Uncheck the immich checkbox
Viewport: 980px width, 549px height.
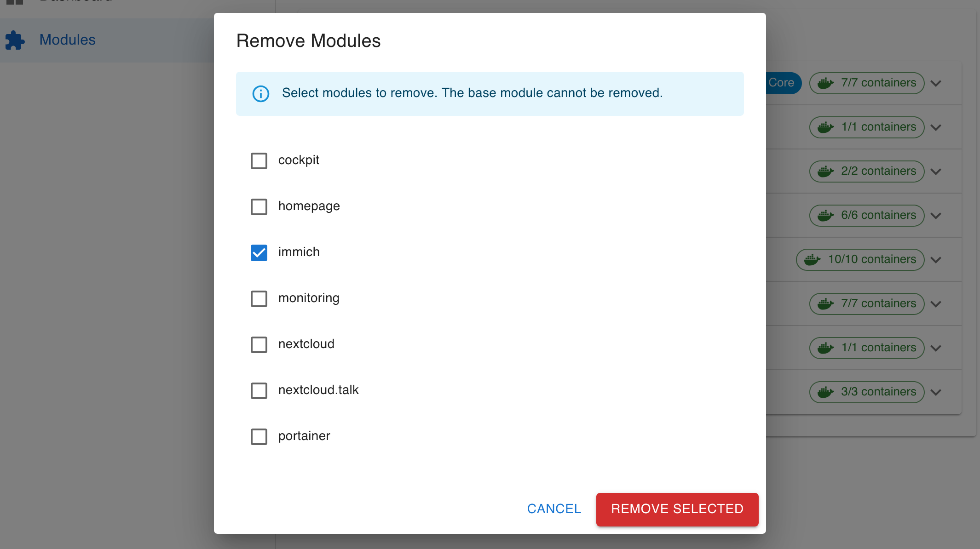(259, 253)
